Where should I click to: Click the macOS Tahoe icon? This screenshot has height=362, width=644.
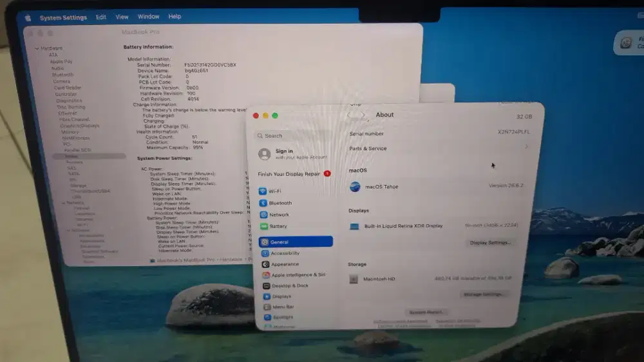355,187
